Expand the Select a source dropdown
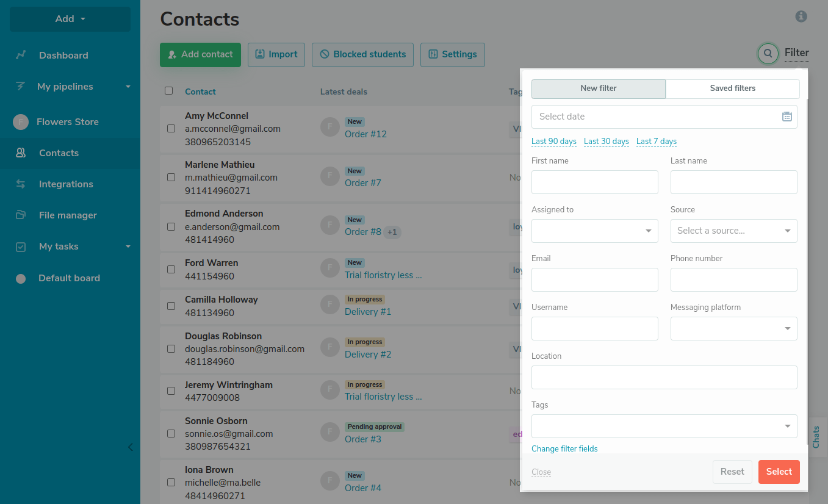 coord(733,231)
